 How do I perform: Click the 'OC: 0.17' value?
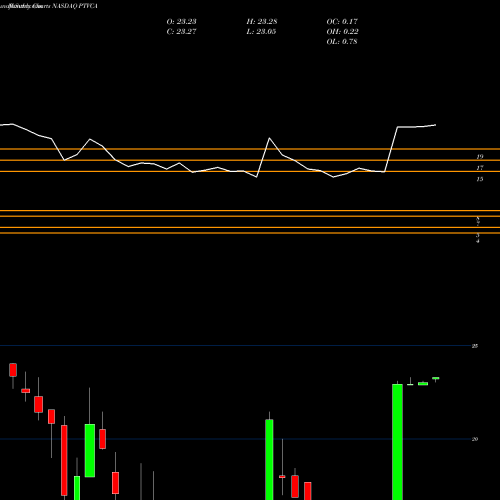342,22
